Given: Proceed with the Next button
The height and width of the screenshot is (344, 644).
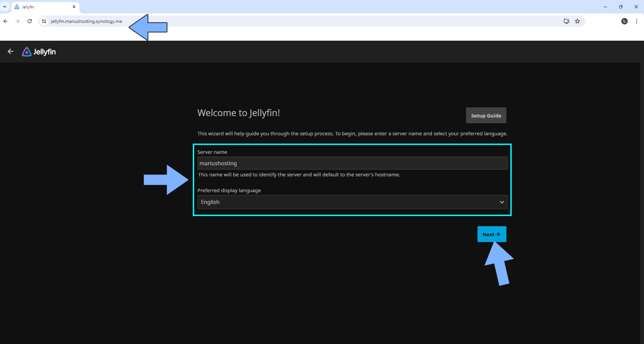Looking at the screenshot, I should 492,234.
